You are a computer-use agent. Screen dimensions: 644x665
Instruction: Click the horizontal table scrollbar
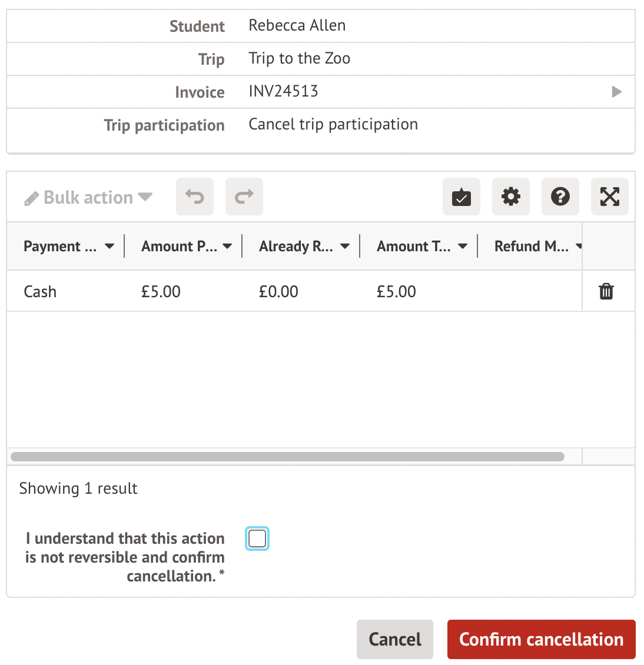coord(287,457)
